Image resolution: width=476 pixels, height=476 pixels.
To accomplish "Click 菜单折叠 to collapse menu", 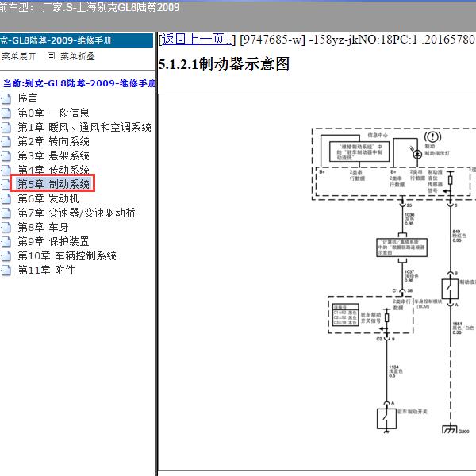I will click(78, 56).
